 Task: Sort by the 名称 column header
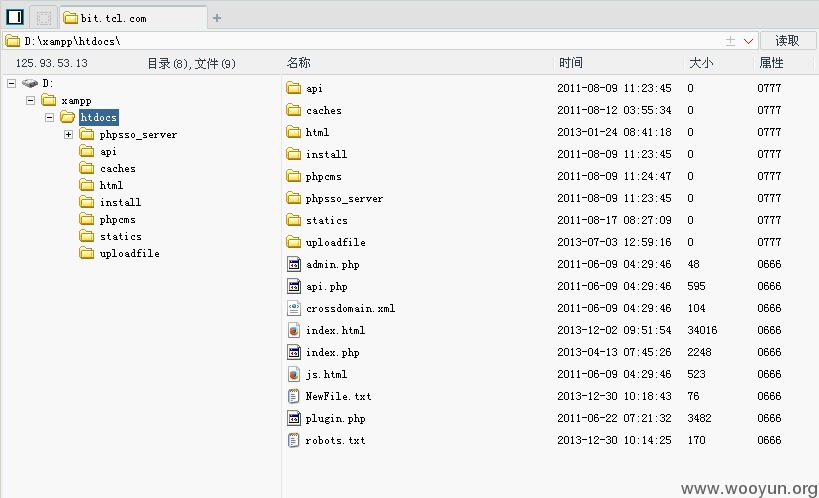click(298, 63)
